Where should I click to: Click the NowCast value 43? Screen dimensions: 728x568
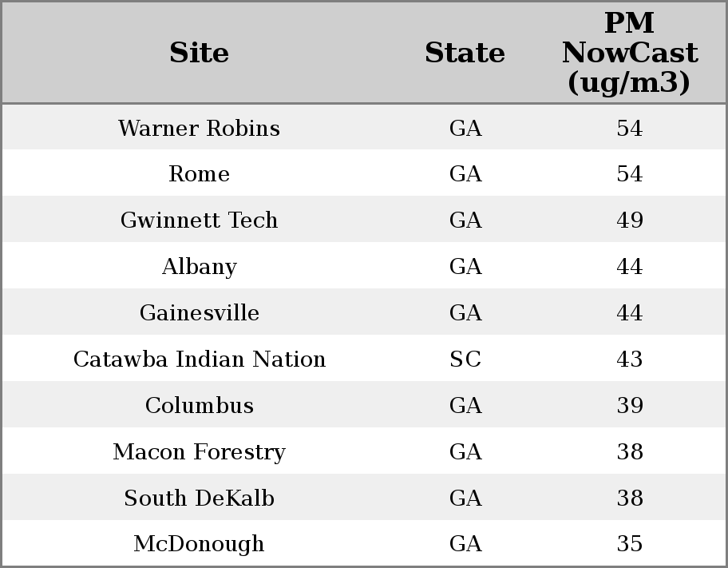(x=629, y=359)
